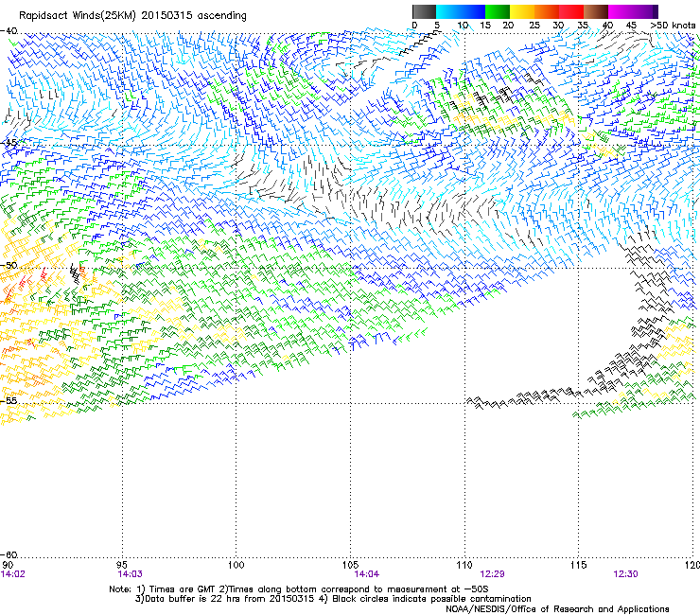Click the '105' longitude label

pos(350,565)
